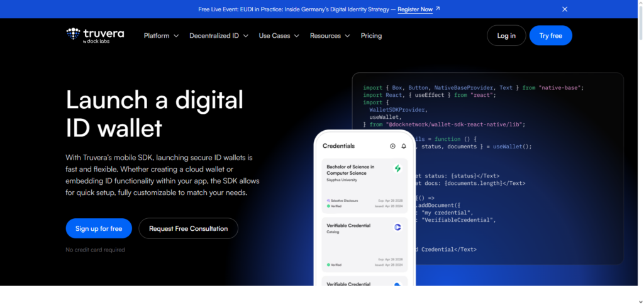
Task: Expand the Resources chevron
Action: (347, 36)
